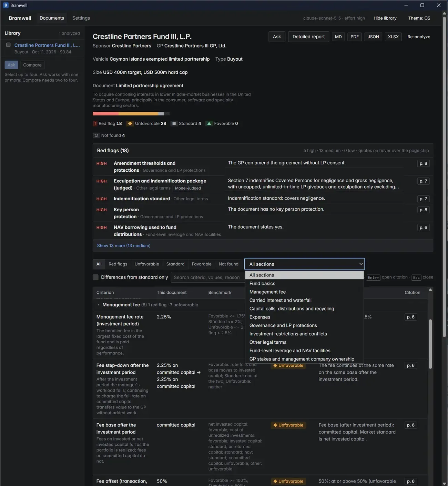Viewport: 448px width, 486px height.
Task: Click Compare in the library panel
Action: 32,65
